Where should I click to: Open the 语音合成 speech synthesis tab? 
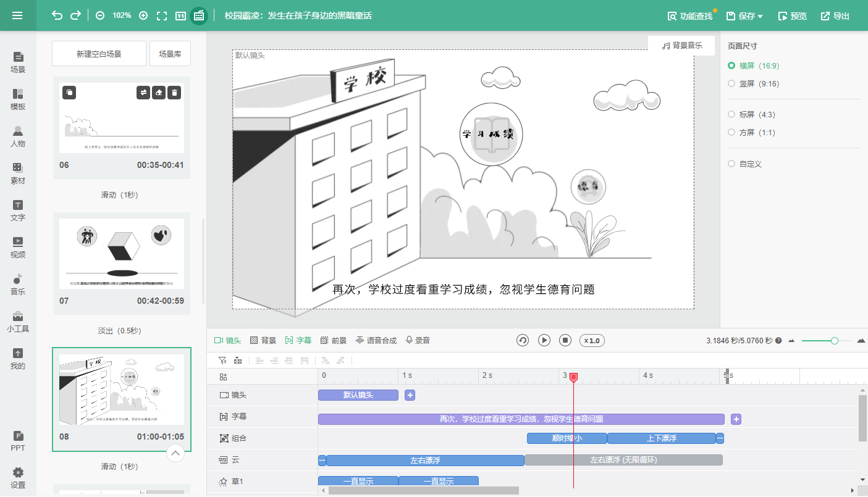click(376, 340)
